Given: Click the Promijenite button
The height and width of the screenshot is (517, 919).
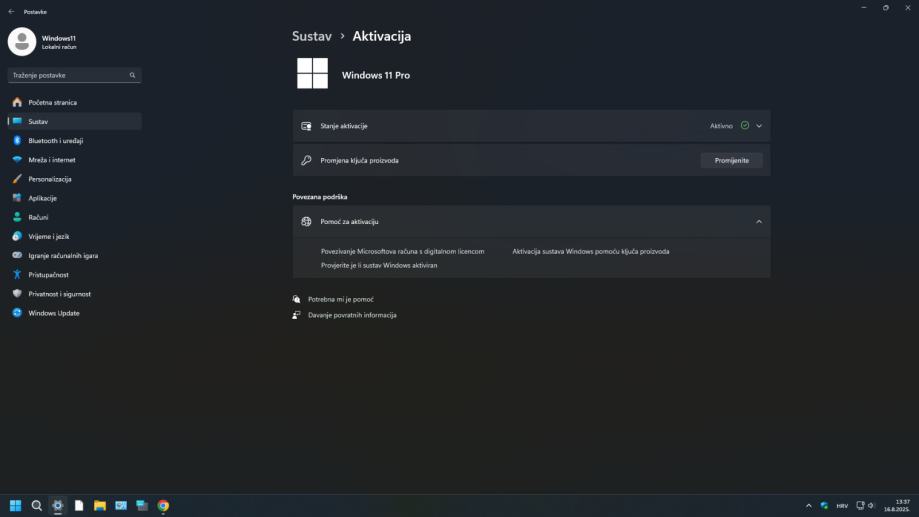Looking at the screenshot, I should pos(731,161).
